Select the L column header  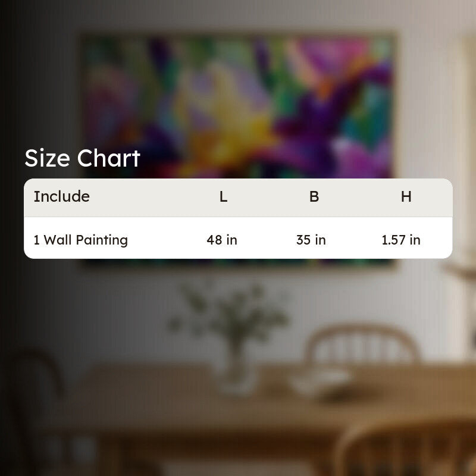pos(224,197)
